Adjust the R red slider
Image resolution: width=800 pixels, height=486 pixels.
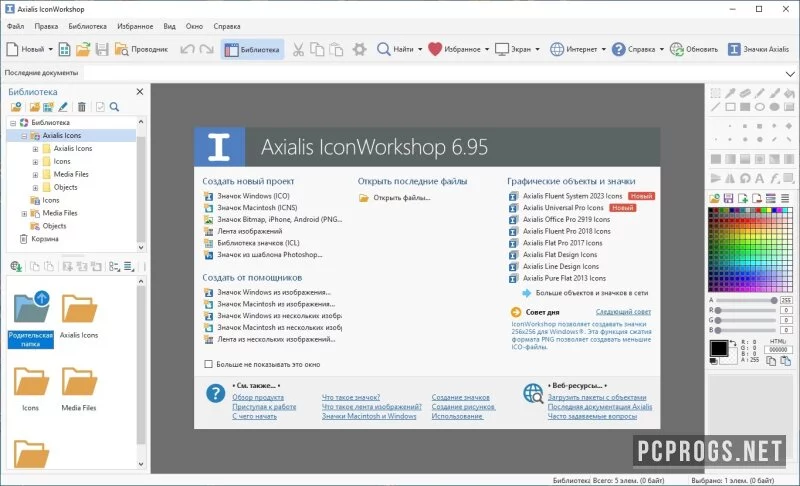point(746,310)
